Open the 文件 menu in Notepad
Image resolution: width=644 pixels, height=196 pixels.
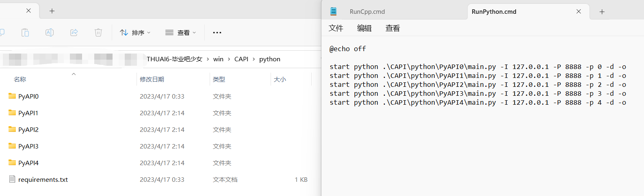pyautogui.click(x=336, y=28)
